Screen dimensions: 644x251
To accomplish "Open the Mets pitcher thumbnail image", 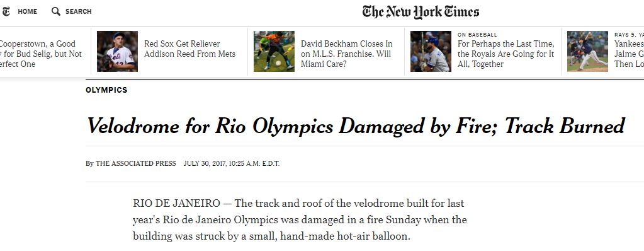I will click(118, 52).
